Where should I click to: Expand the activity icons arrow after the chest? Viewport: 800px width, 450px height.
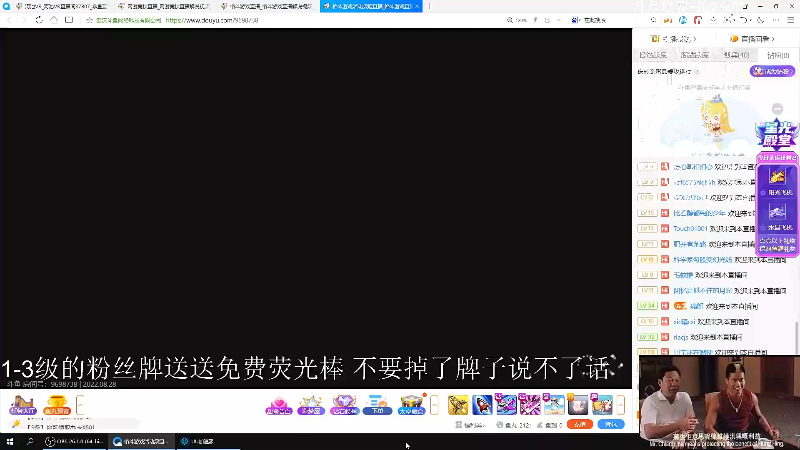[x=434, y=405]
